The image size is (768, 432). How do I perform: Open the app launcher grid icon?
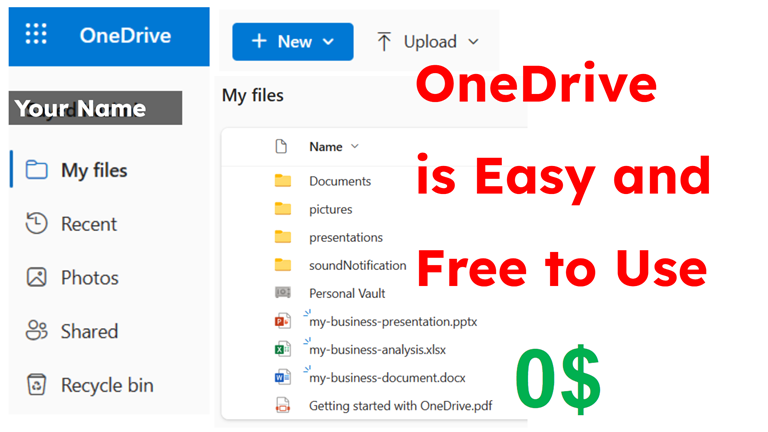(x=36, y=34)
